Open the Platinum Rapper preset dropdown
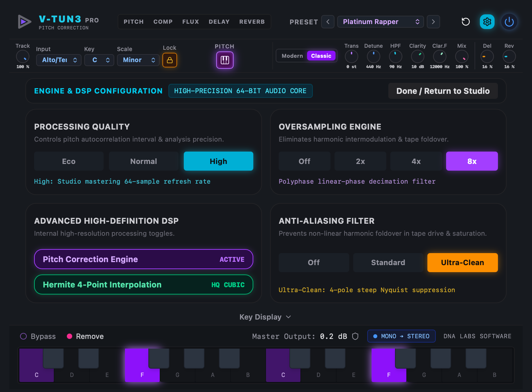The width and height of the screenshot is (532, 392). (381, 22)
